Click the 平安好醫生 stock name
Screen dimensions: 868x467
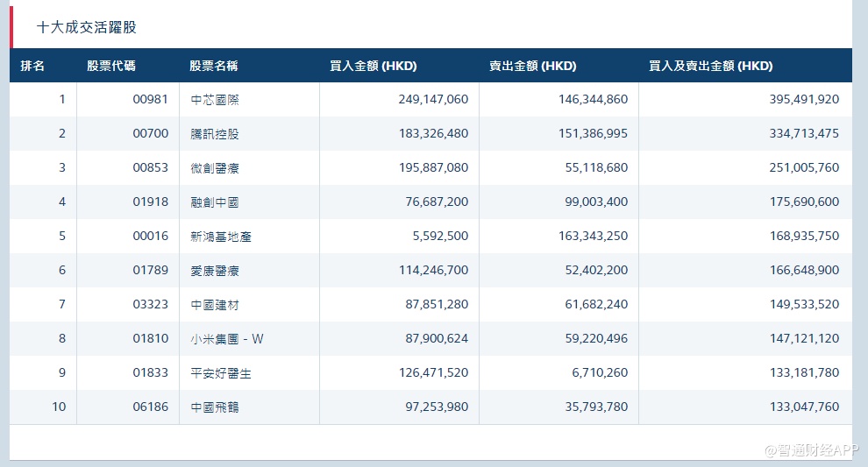221,373
